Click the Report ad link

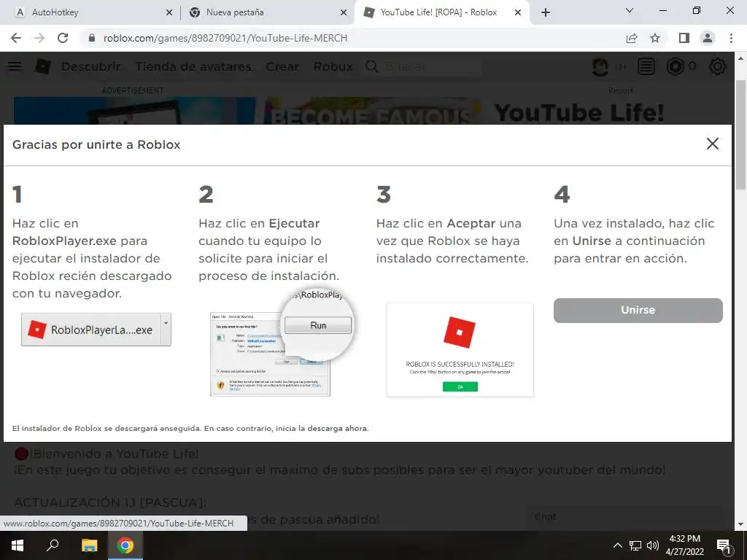pyautogui.click(x=621, y=90)
